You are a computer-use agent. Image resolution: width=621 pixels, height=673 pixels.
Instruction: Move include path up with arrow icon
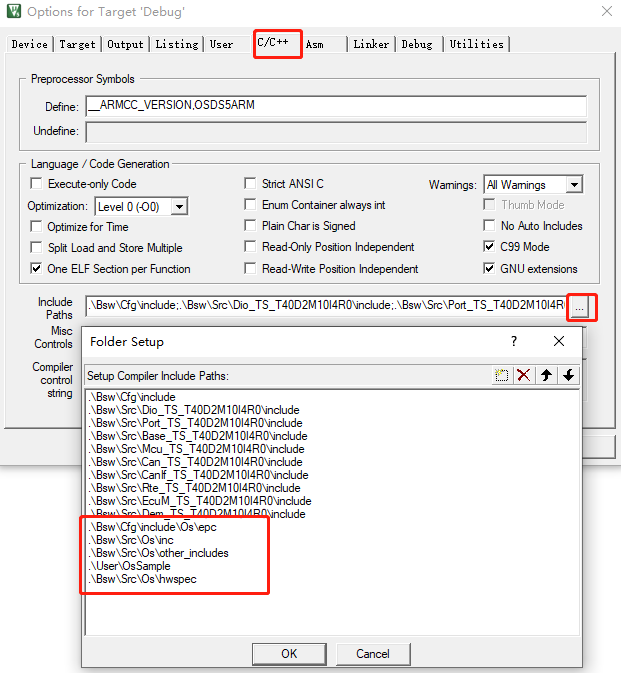pyautogui.click(x=546, y=376)
